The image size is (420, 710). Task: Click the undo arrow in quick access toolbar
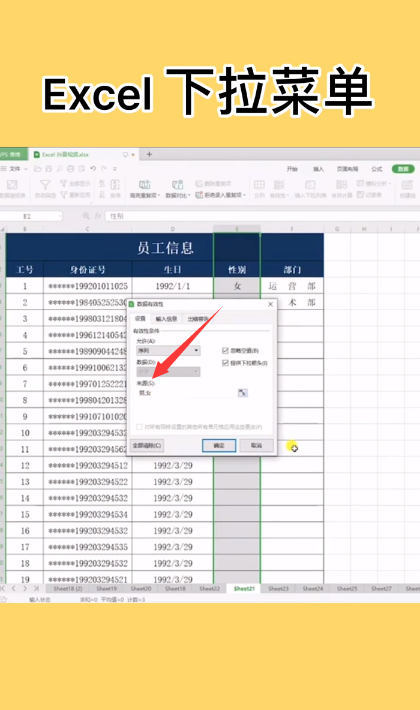[x=93, y=168]
